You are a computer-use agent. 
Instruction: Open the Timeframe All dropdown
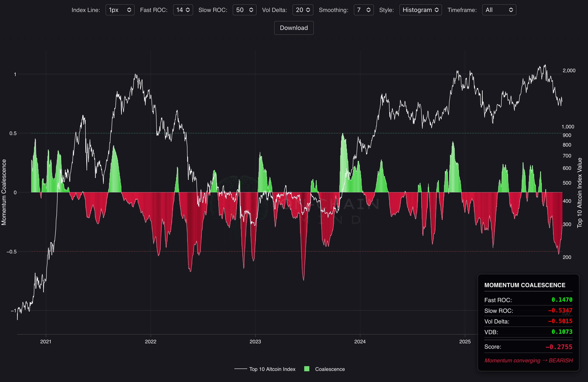(x=499, y=10)
